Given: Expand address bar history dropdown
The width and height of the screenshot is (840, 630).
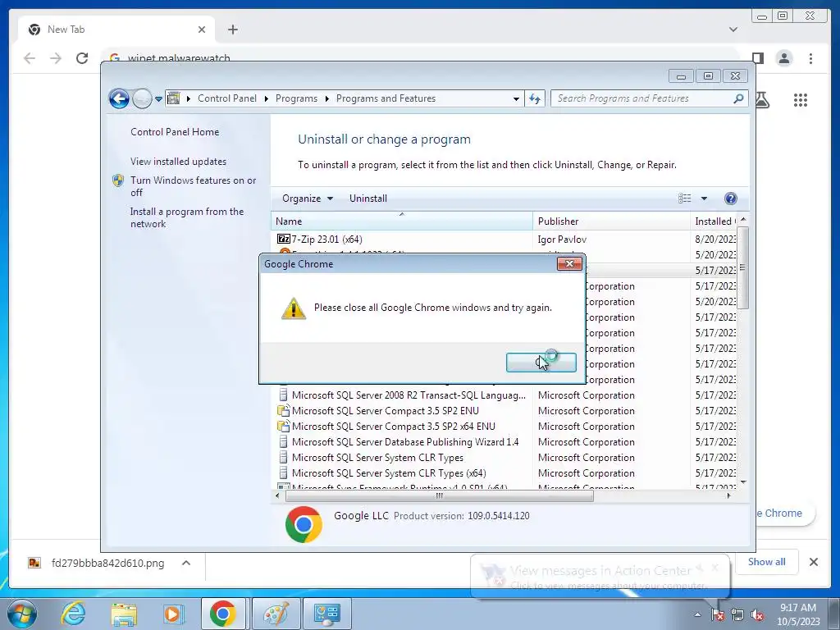Looking at the screenshot, I should (x=516, y=99).
